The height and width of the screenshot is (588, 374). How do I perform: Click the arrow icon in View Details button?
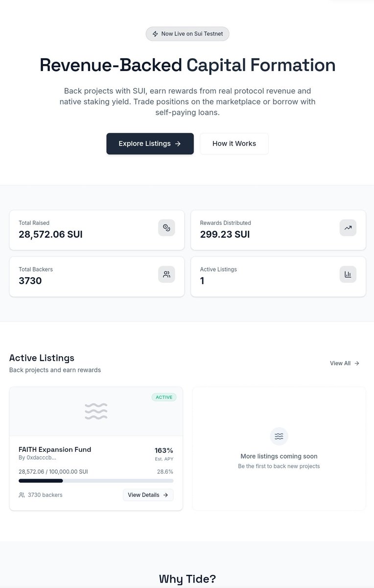point(165,495)
